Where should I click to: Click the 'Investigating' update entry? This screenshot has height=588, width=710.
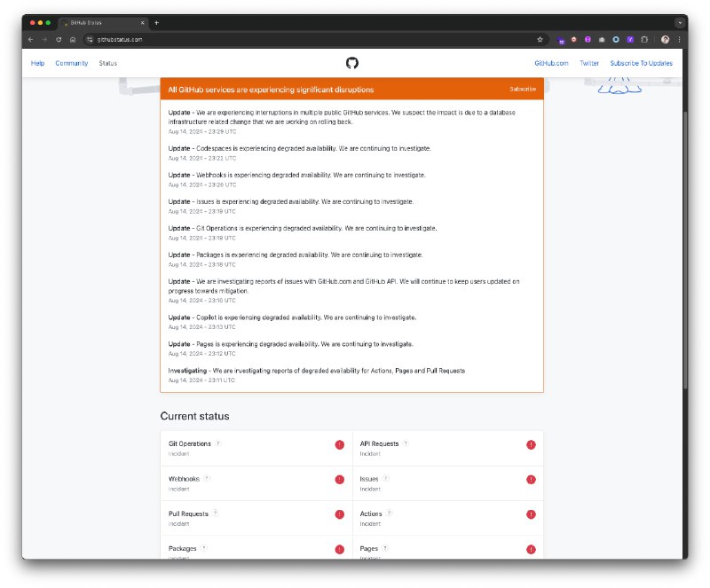point(317,371)
